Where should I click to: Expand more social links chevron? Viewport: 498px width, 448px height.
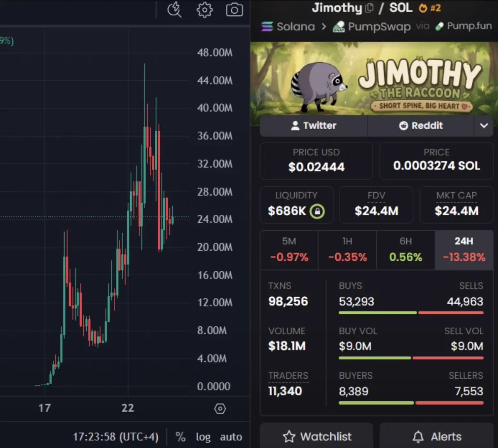pyautogui.click(x=483, y=125)
